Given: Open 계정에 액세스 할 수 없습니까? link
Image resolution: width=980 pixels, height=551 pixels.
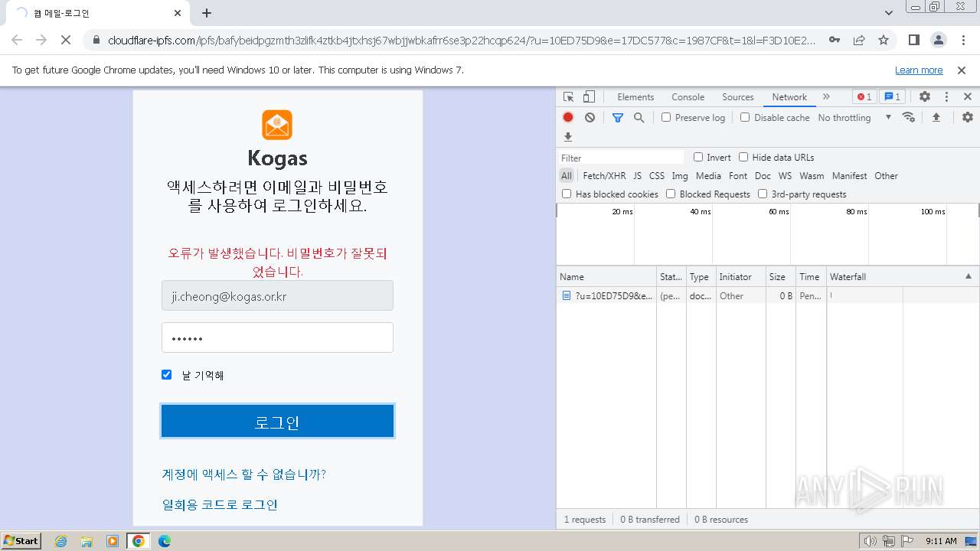Looking at the screenshot, I should click(x=244, y=474).
